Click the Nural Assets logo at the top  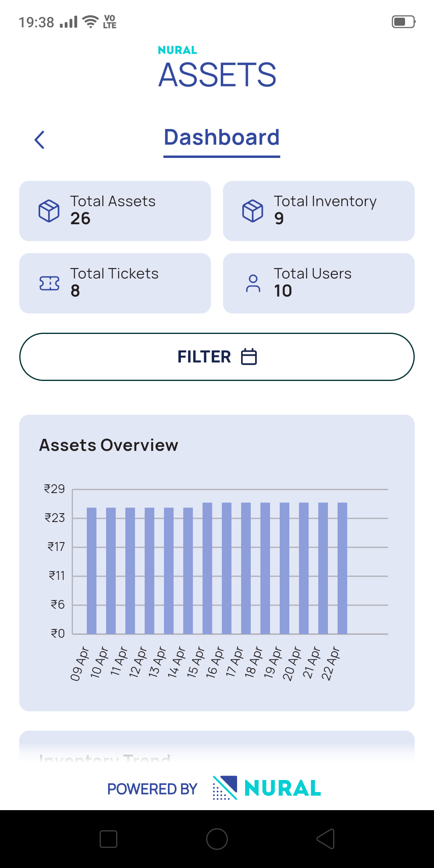pyautogui.click(x=217, y=67)
